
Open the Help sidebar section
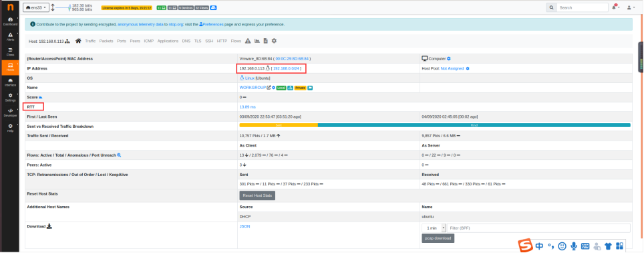10,128
